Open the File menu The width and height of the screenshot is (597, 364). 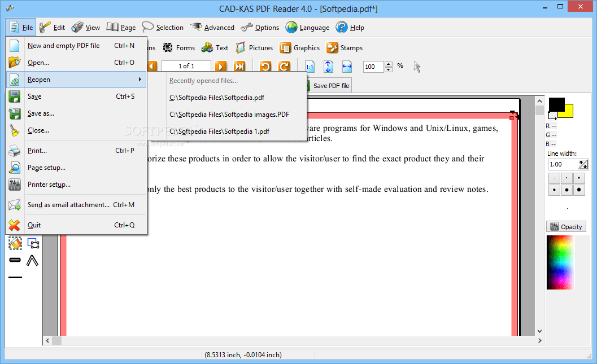[21, 28]
